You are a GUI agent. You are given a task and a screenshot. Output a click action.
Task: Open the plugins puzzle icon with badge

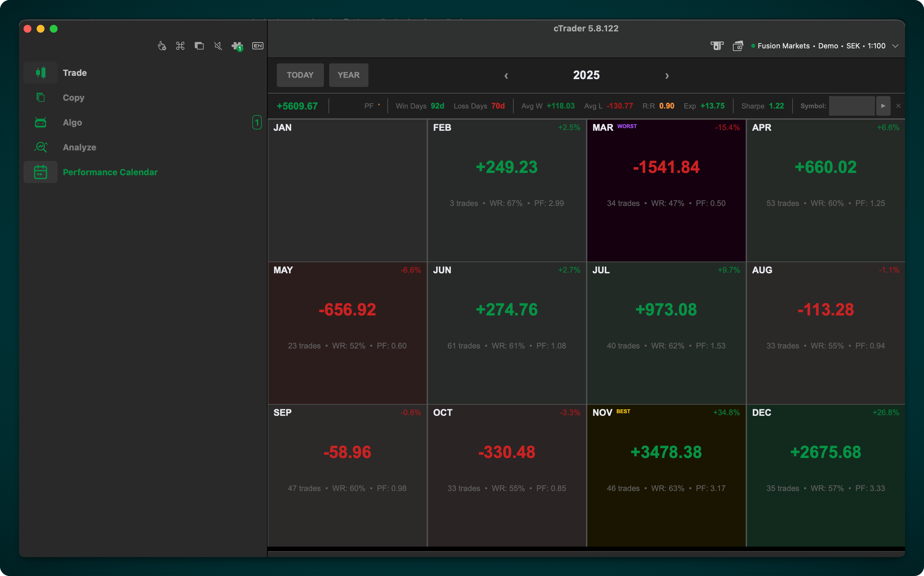[x=236, y=46]
